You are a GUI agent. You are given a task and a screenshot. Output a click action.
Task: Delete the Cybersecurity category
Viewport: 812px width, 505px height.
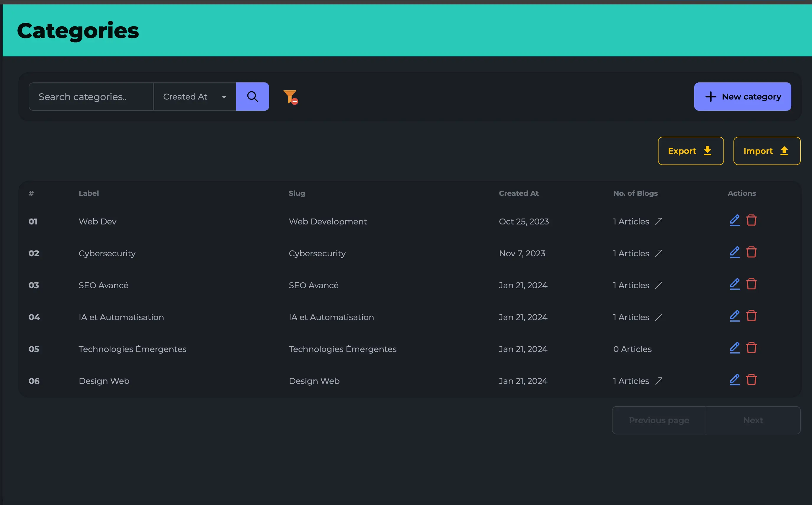pyautogui.click(x=751, y=252)
